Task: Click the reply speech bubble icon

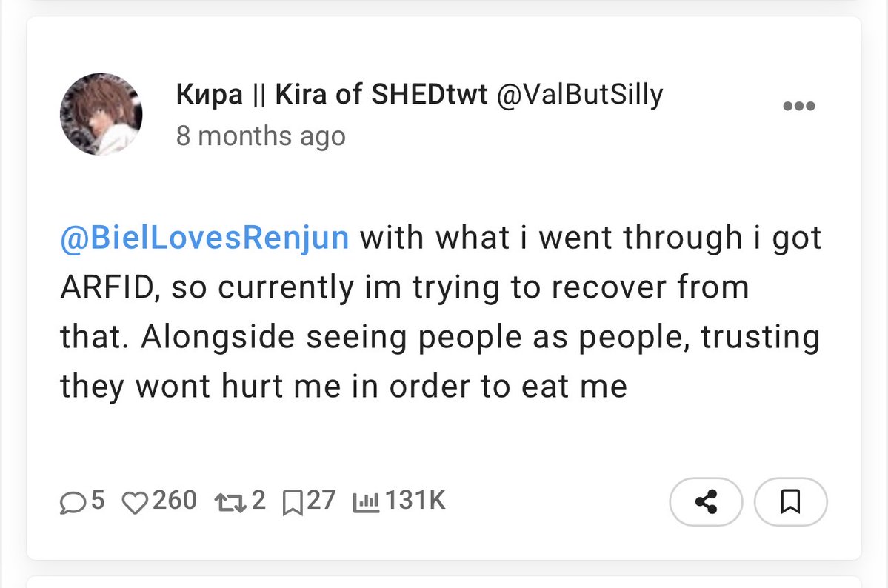Action: point(73,502)
